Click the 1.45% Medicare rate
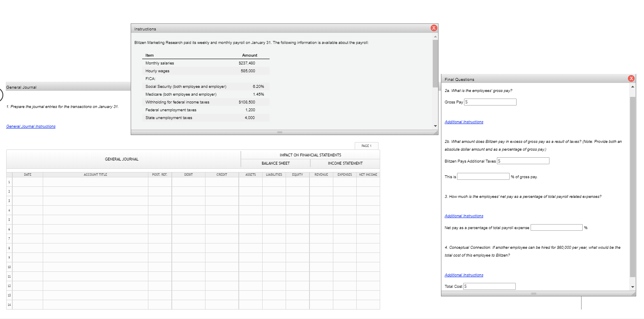Image resolution: width=644 pixels, height=319 pixels. point(258,94)
